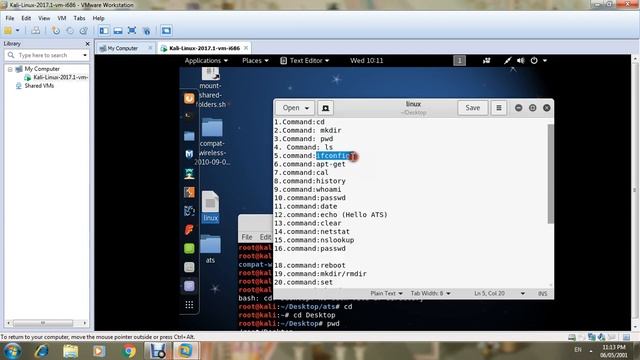
Task: Open the snapshot manager toolbar icon
Action: coord(84,31)
